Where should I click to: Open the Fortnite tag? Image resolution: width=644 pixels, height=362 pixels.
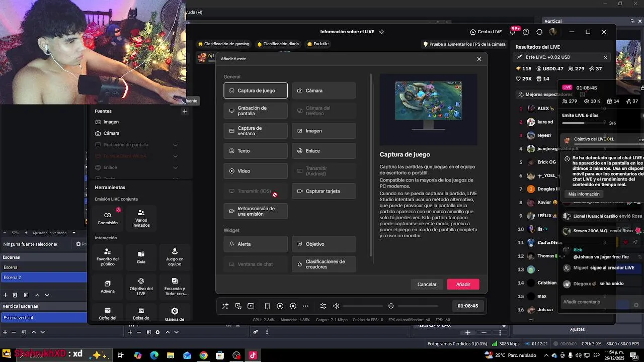pyautogui.click(x=318, y=44)
